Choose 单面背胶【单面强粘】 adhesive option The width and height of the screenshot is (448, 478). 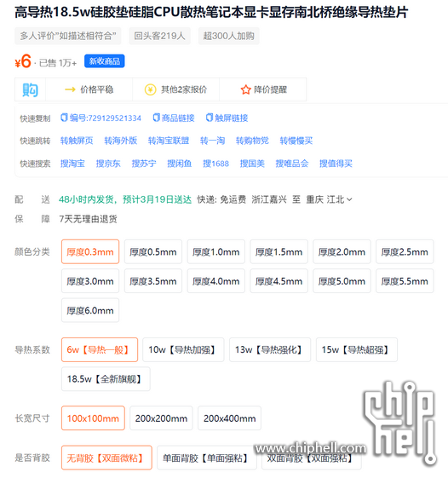coord(207,458)
